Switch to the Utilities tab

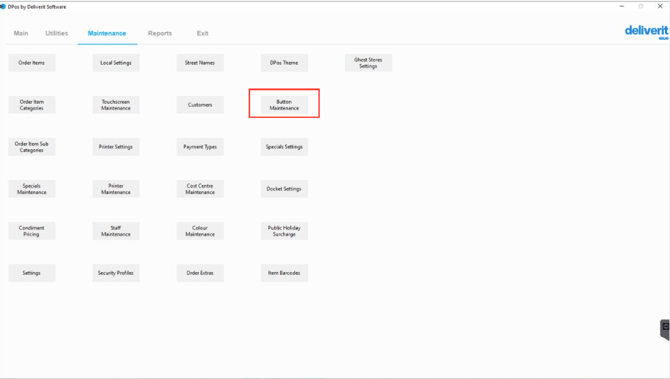56,33
